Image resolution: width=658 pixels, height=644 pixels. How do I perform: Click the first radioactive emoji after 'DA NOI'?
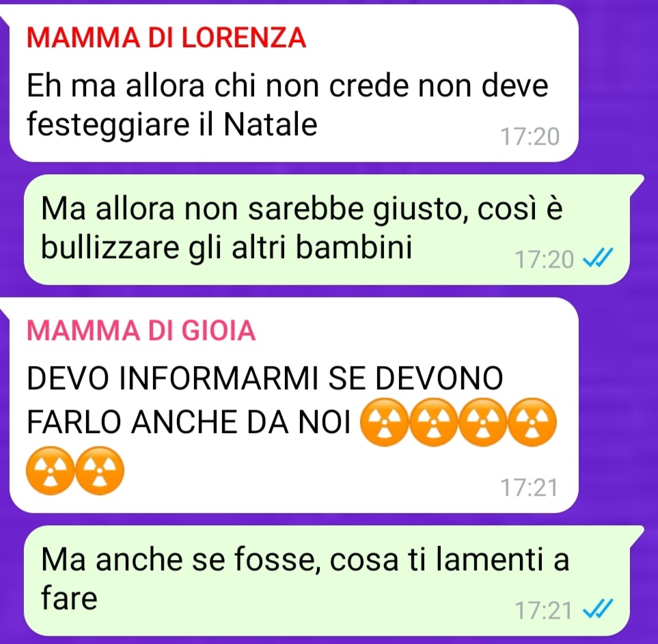pyautogui.click(x=385, y=421)
